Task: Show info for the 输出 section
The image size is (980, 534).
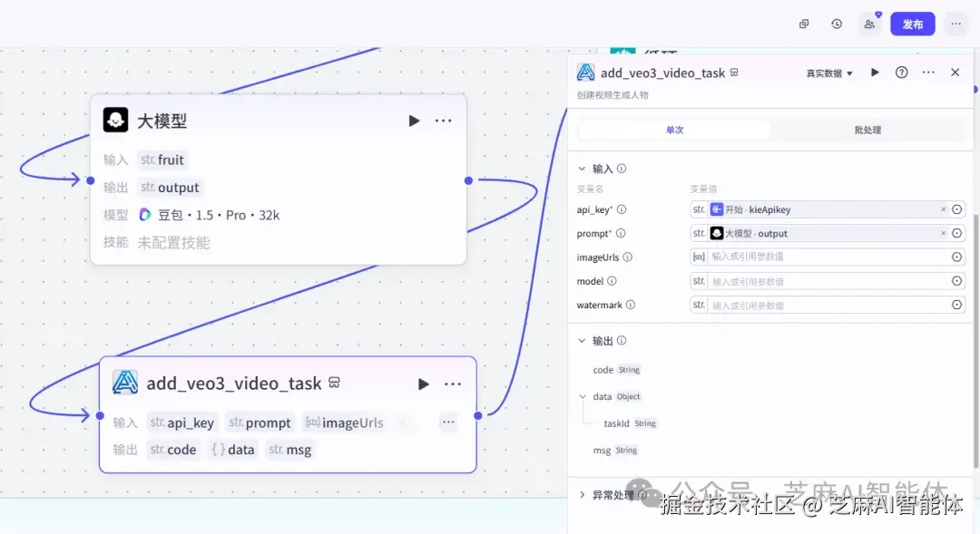Action: [622, 341]
